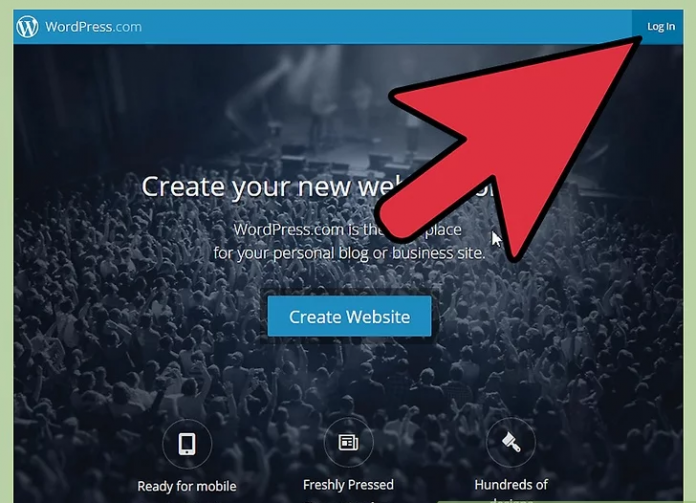Click the WordPress.com is the place tagline
This screenshot has height=503, width=696.
click(348, 230)
